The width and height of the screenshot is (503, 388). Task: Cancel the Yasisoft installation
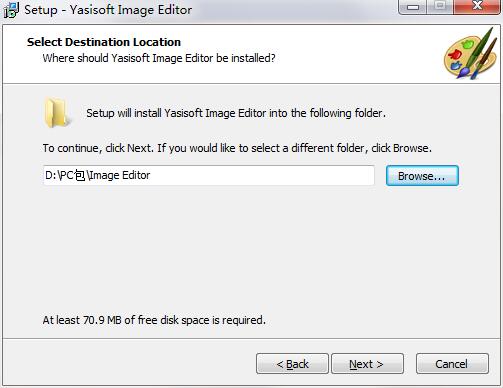pos(452,364)
